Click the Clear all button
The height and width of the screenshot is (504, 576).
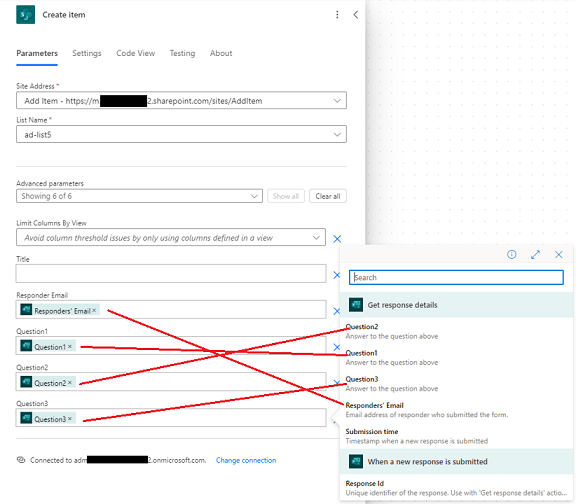click(328, 196)
